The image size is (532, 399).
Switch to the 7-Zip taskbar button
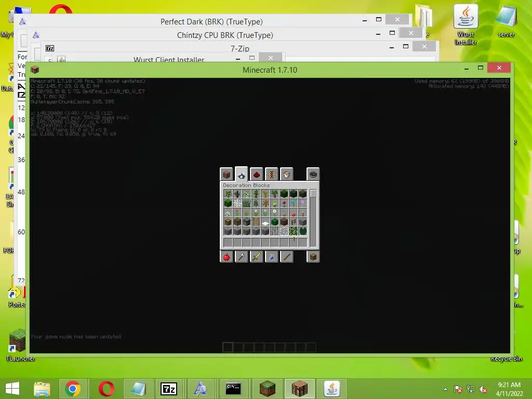[169, 389]
